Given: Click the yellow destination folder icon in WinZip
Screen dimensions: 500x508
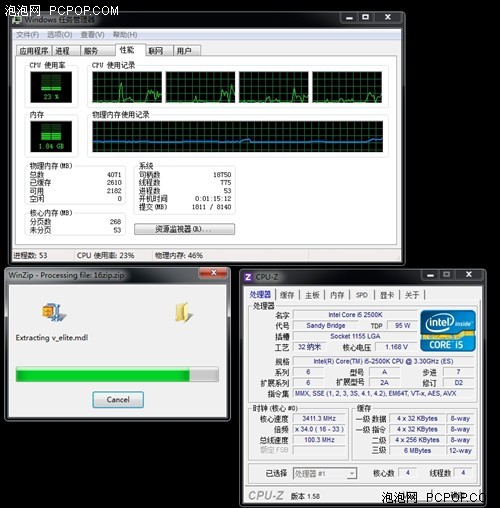Looking at the screenshot, I should [183, 312].
